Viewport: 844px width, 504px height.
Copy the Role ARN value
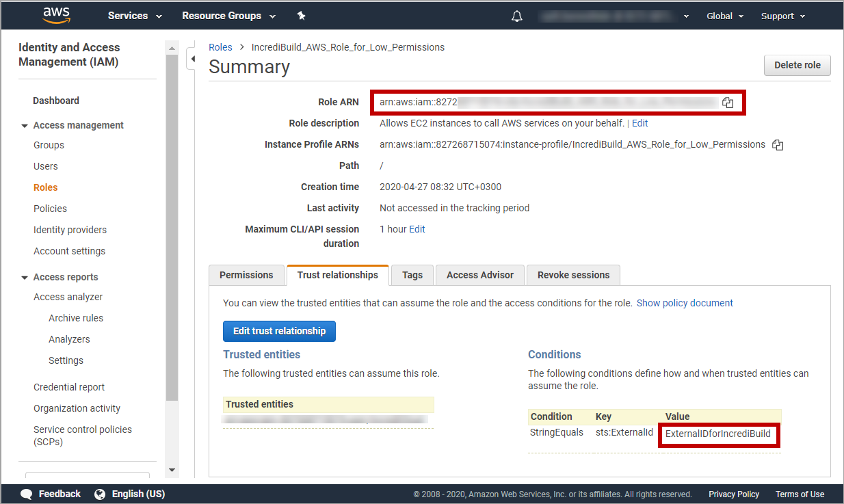[728, 103]
